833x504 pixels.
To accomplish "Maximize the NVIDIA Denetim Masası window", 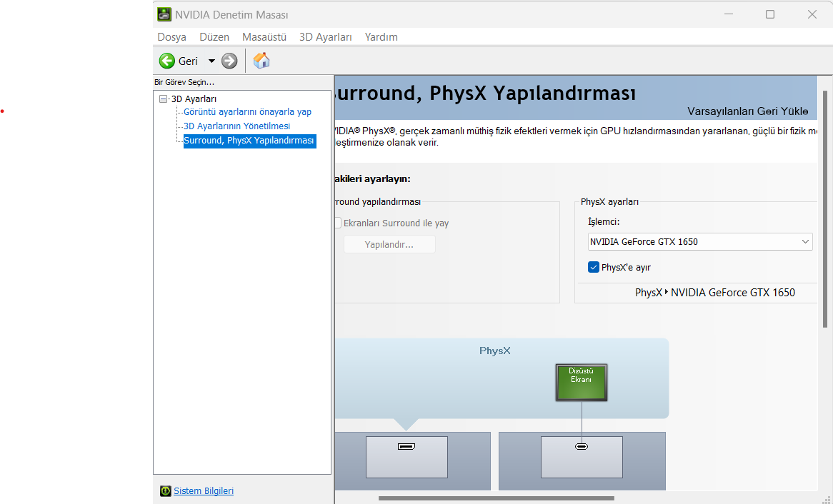I will tap(770, 14).
